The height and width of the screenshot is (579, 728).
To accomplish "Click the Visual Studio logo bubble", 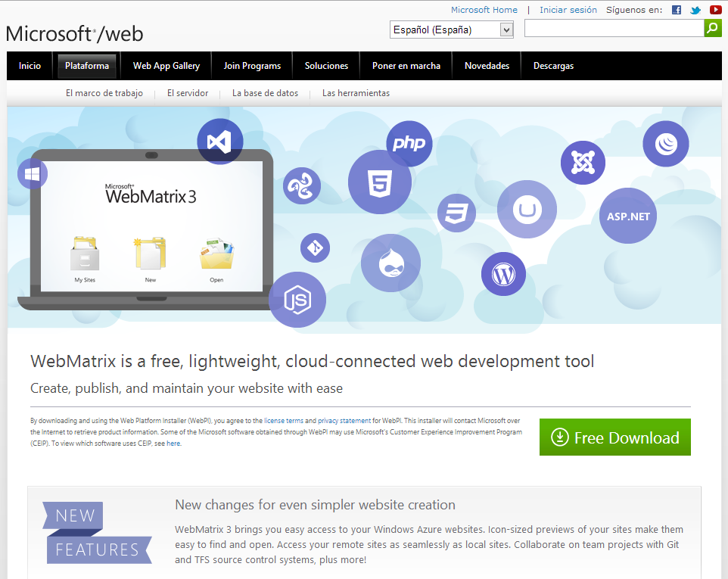I will click(x=219, y=142).
